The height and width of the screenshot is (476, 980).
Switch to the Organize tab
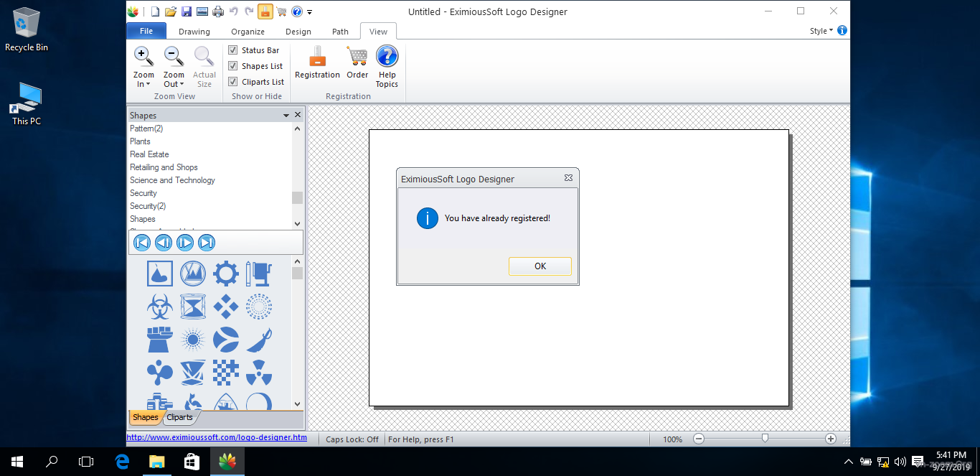point(248,32)
